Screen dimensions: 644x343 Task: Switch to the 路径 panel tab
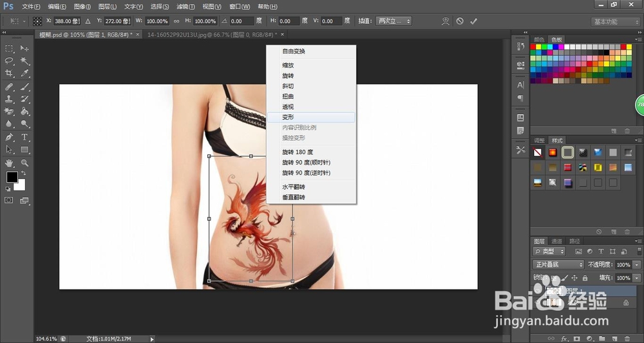574,241
